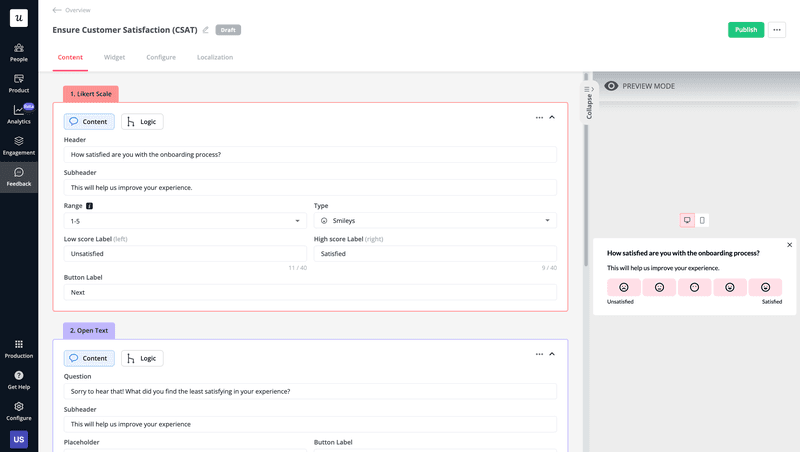Switch to the Localization tab
This screenshot has width=800, height=452.
pos(215,57)
